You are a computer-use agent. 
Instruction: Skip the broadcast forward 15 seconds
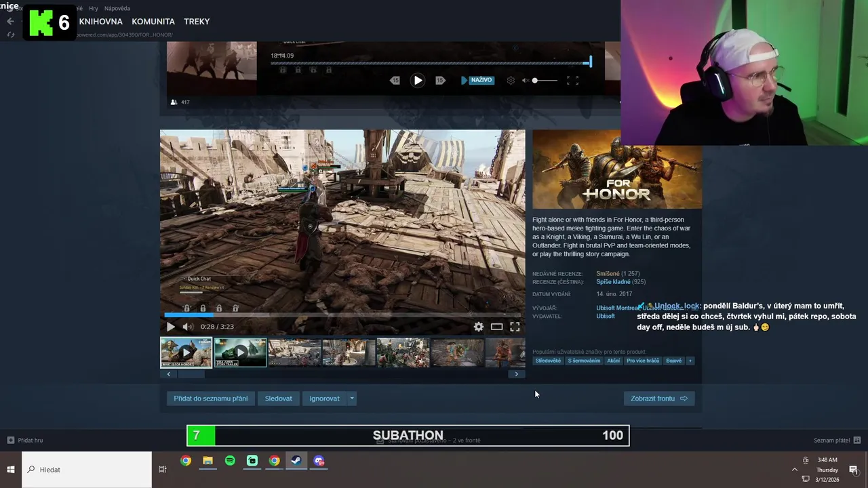tap(440, 80)
